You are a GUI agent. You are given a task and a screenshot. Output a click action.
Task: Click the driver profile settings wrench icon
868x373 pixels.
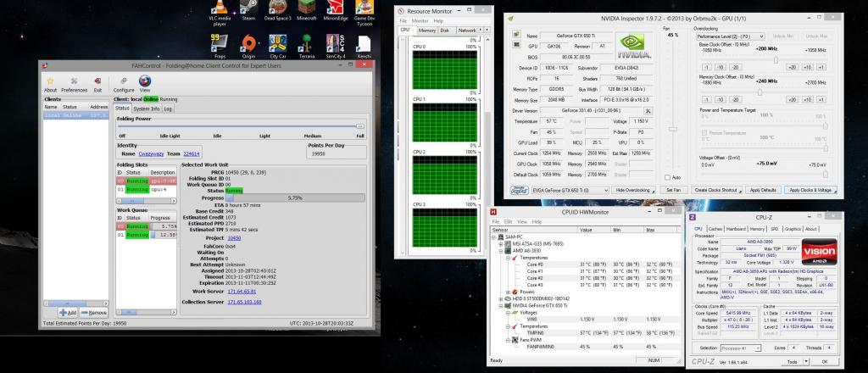pyautogui.click(x=647, y=111)
